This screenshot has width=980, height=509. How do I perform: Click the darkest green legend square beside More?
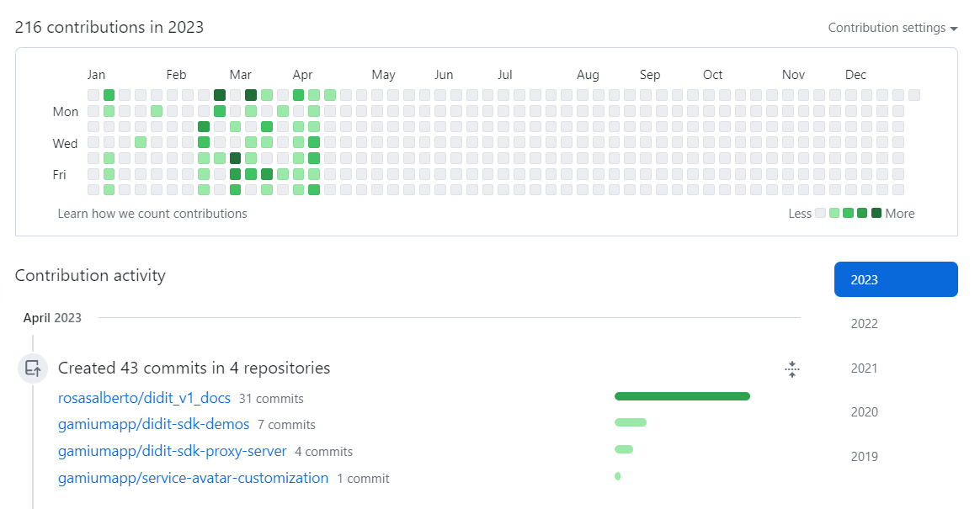[x=876, y=213]
